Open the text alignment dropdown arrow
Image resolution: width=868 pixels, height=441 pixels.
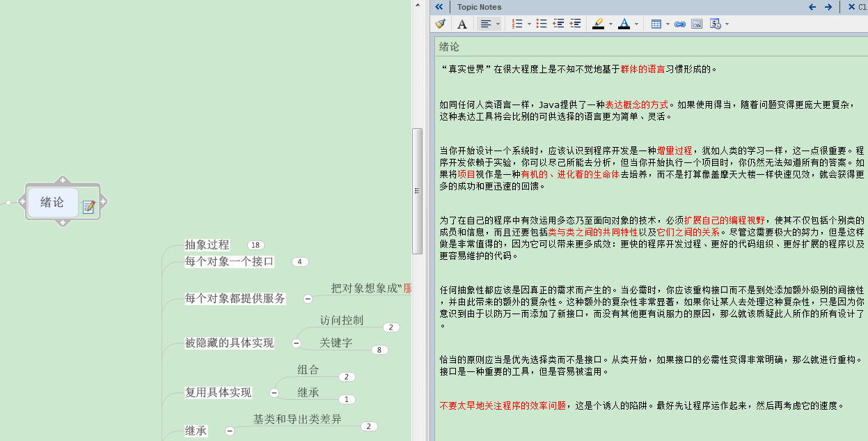pos(497,24)
